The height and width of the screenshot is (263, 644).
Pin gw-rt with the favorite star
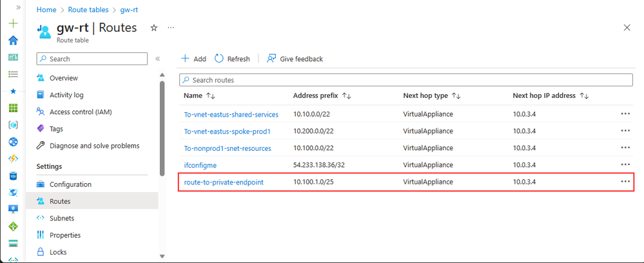coord(154,28)
